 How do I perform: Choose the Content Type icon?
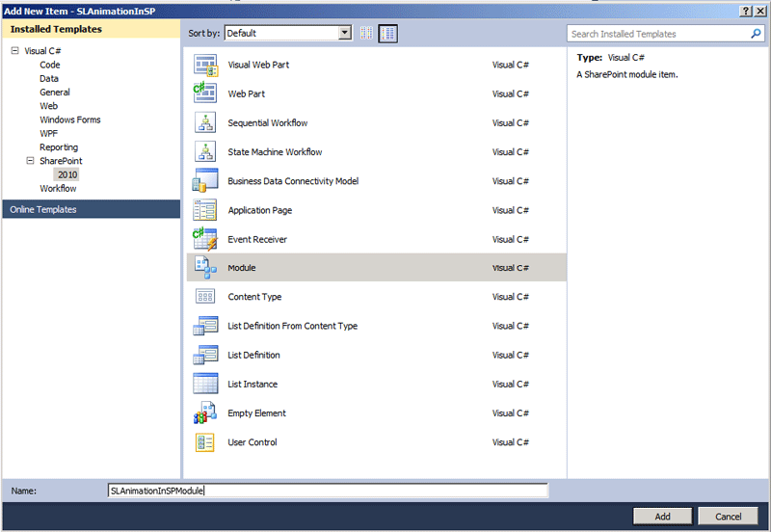[x=205, y=297]
